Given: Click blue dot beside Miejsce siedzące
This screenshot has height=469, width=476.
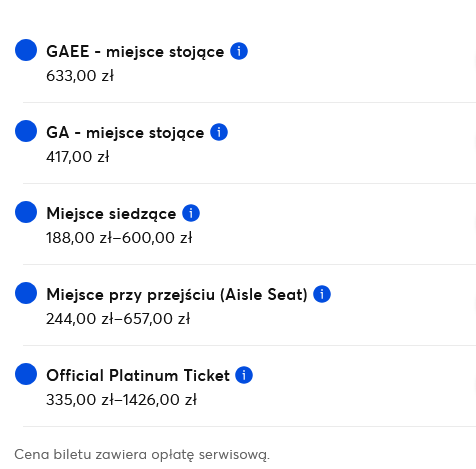Looking at the screenshot, I should (x=26, y=212).
